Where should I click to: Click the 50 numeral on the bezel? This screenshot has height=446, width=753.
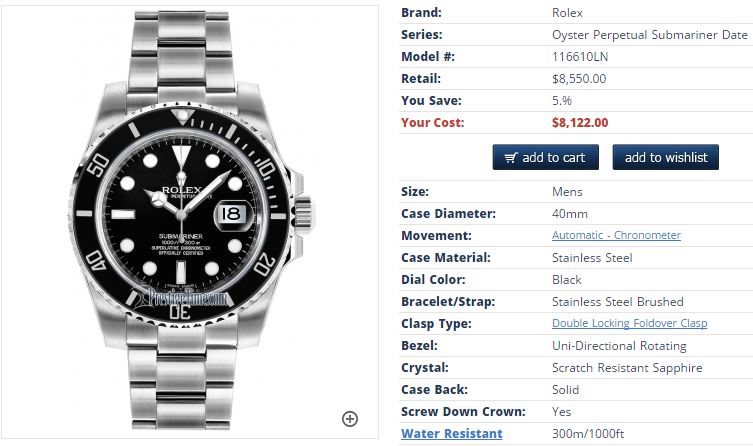click(x=101, y=161)
